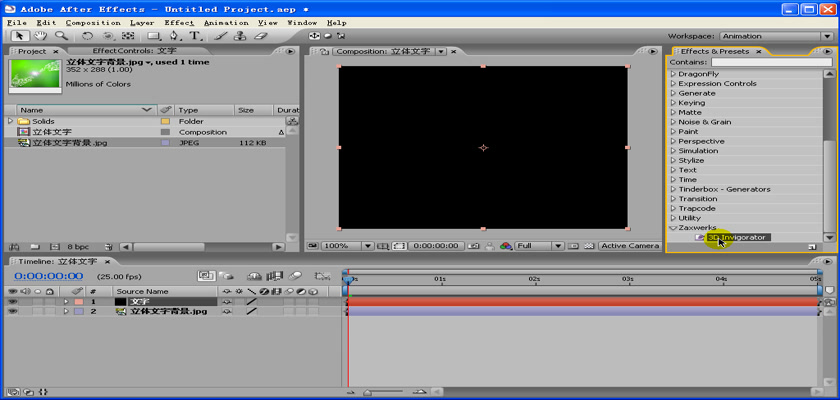The width and height of the screenshot is (840, 400).
Task: Click the Name column header in Project panel
Action: click(x=86, y=110)
